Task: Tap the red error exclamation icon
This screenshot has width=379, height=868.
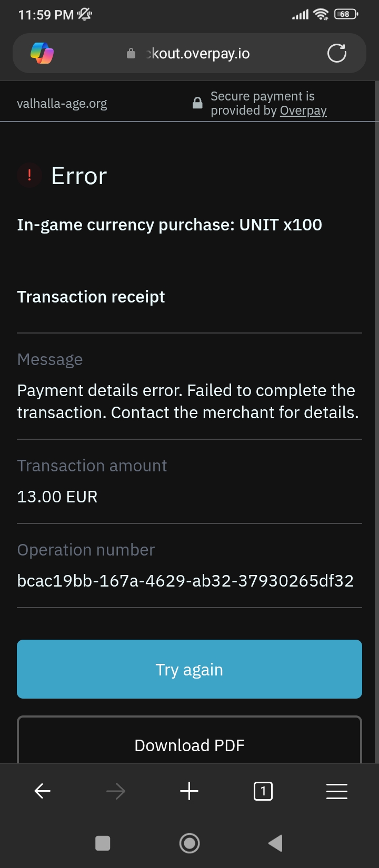Action: (29, 175)
